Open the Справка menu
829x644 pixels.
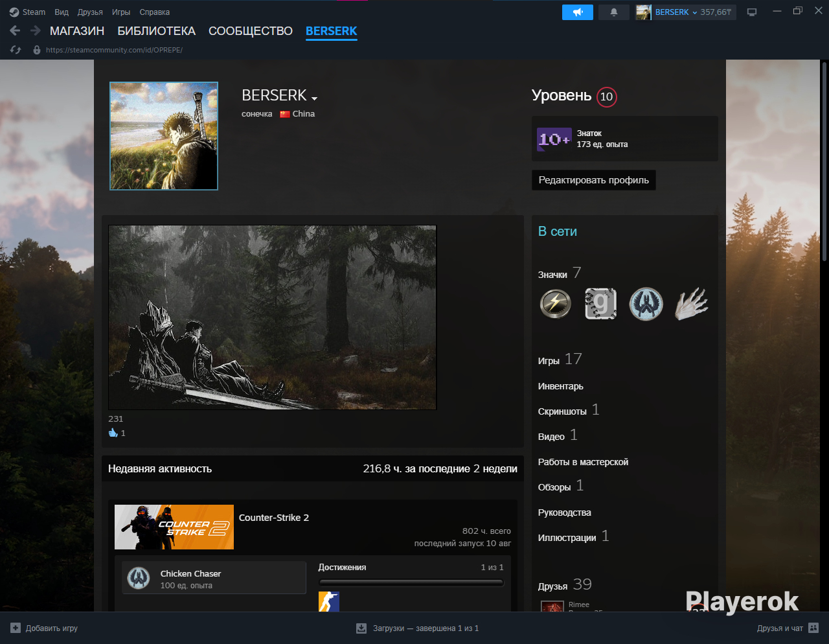tap(155, 12)
